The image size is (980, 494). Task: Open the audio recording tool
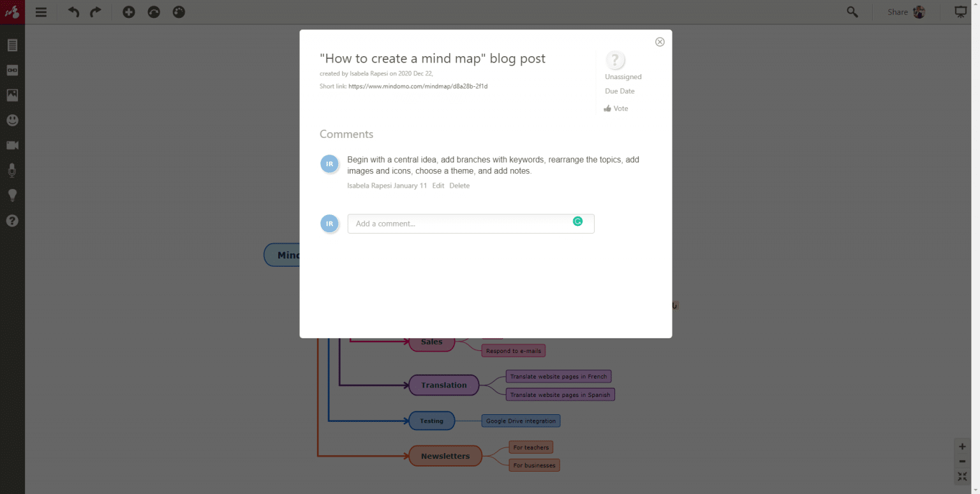12,170
